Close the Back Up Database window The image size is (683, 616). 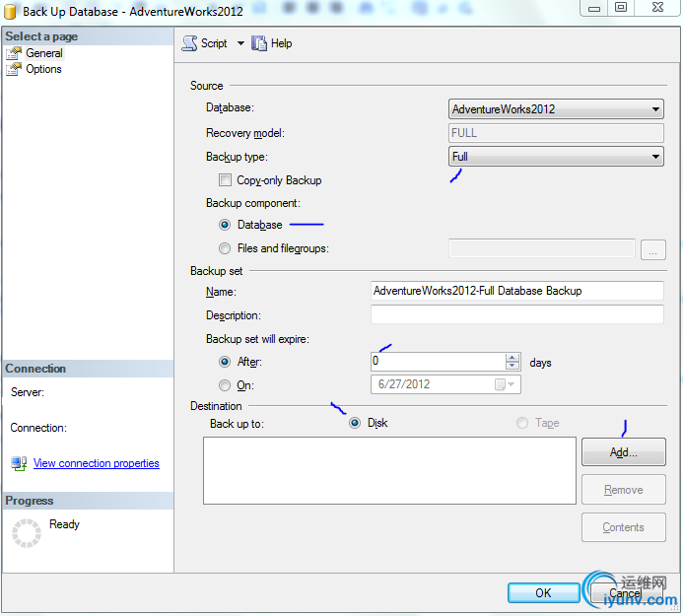pyautogui.click(x=657, y=8)
